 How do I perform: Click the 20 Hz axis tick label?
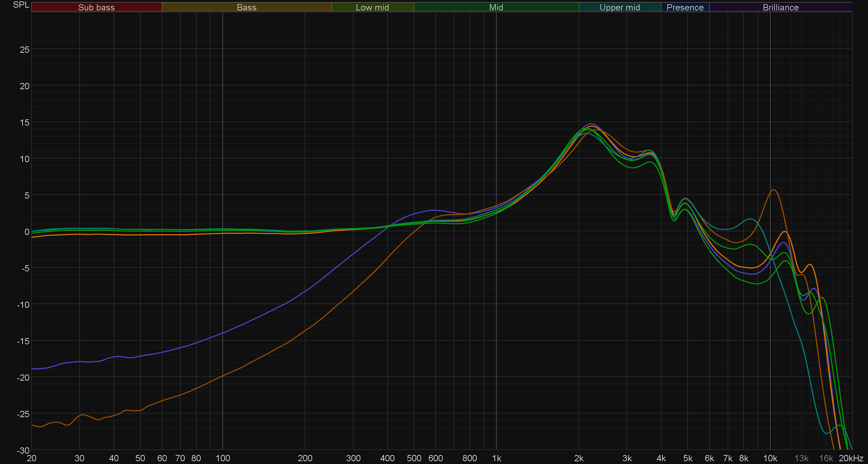point(32,458)
